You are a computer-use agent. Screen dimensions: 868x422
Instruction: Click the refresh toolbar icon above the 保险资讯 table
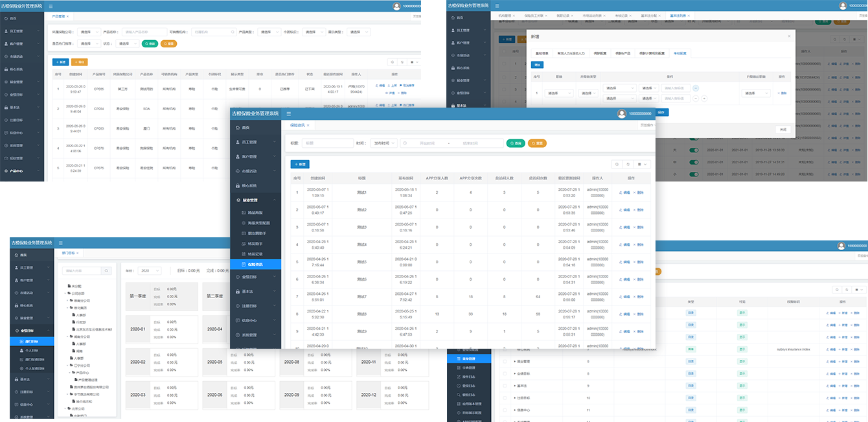click(x=628, y=164)
